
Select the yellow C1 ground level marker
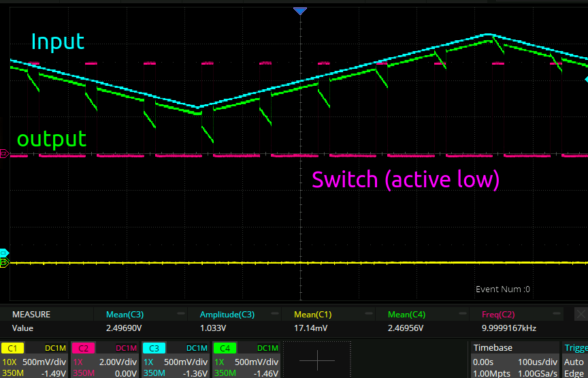[x=4, y=262]
